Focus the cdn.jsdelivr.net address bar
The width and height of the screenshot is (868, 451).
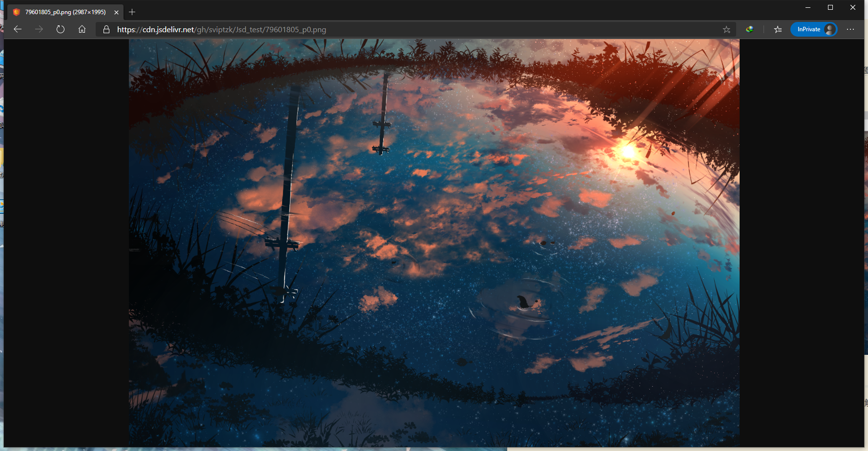pos(391,29)
